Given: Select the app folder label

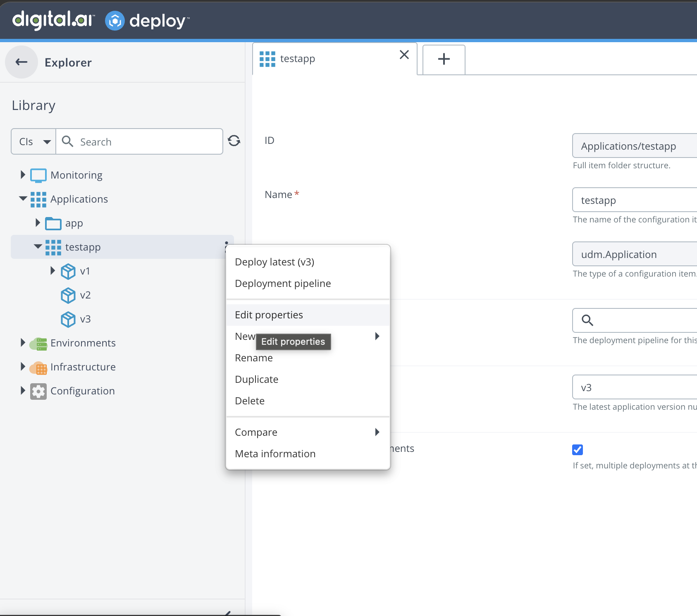Looking at the screenshot, I should [74, 223].
